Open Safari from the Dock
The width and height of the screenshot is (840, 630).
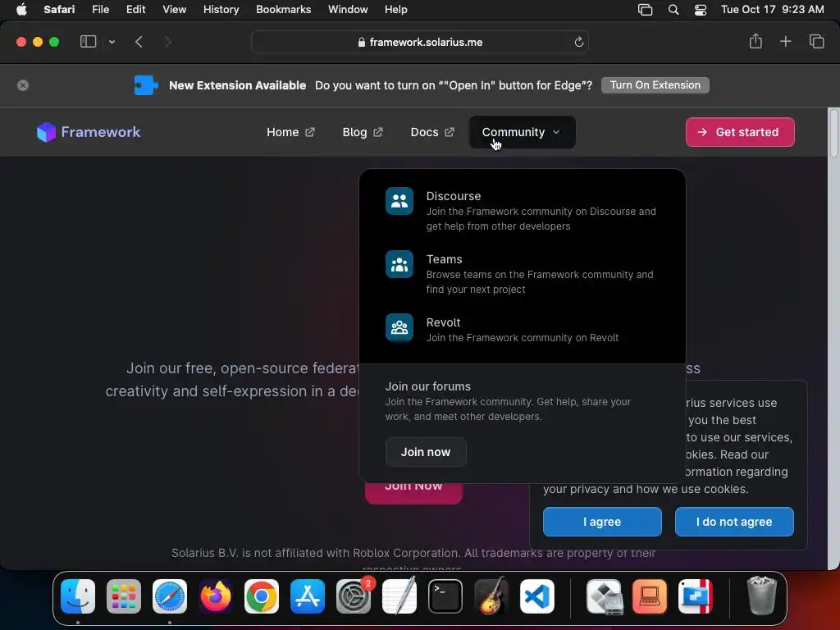point(170,596)
